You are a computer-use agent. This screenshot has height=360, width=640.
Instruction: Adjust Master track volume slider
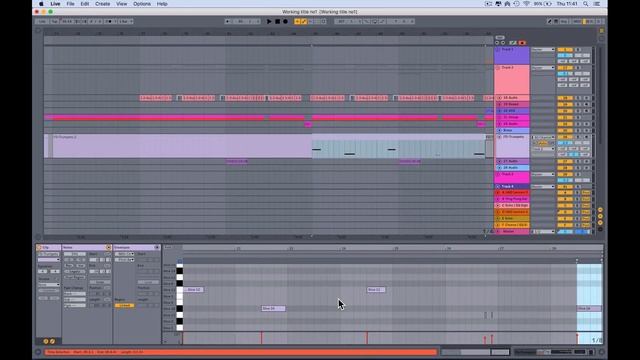click(x=565, y=231)
